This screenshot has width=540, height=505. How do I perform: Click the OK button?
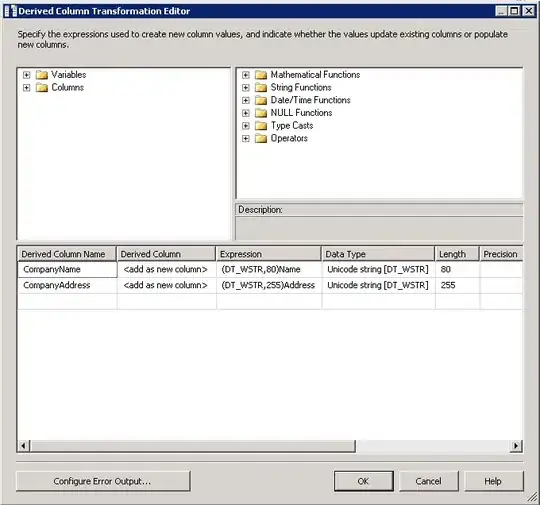[364, 481]
